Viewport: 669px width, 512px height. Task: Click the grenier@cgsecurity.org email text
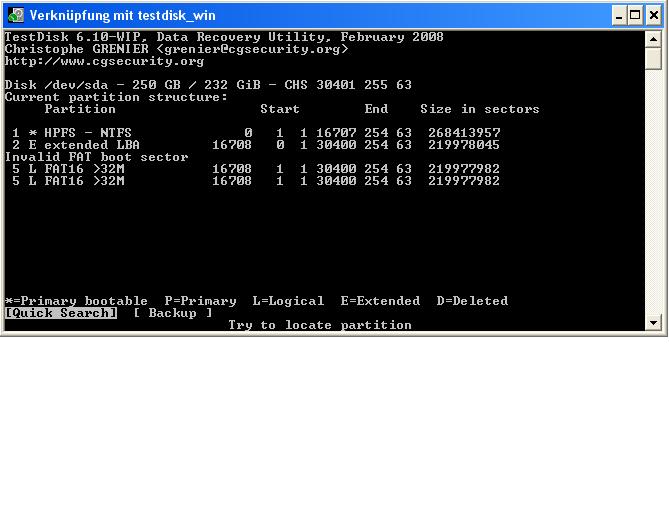(252, 49)
